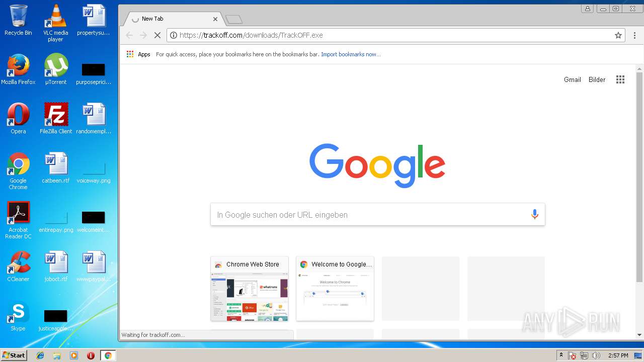This screenshot has width=644, height=362.
Task: Show hidden system tray icons
Action: [x=561, y=355]
